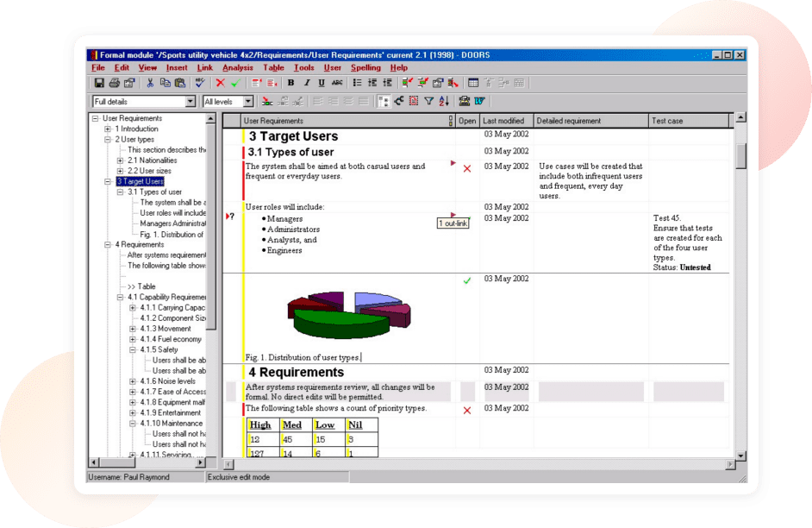Open the Spelling menu

click(365, 67)
